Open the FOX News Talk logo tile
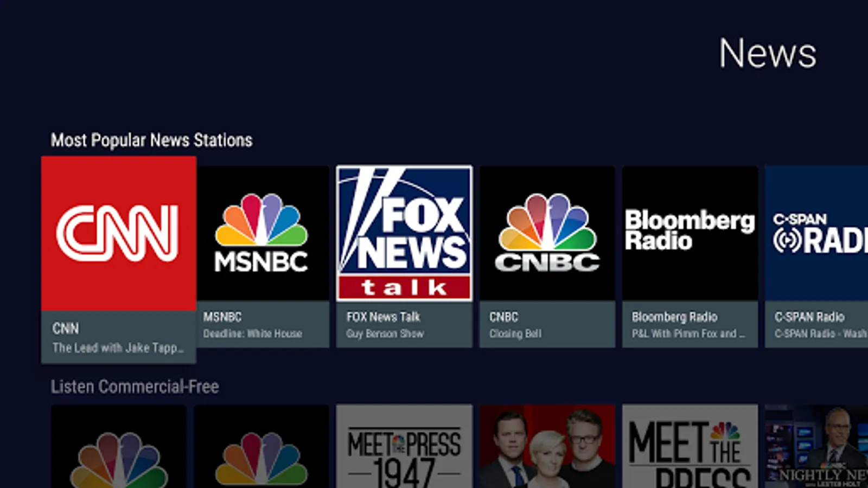Screen dimensions: 868x488 click(x=404, y=233)
